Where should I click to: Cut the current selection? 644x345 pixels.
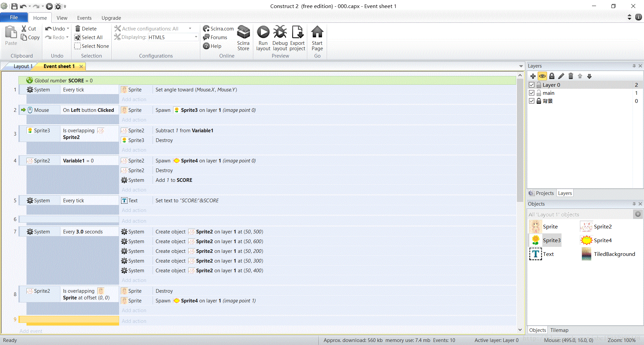tap(29, 29)
